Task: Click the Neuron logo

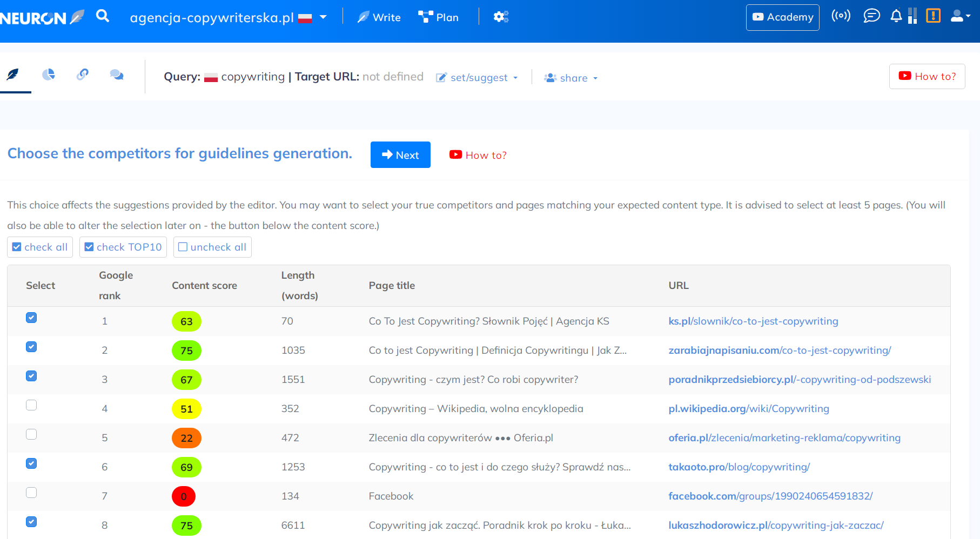Action: click(42, 17)
